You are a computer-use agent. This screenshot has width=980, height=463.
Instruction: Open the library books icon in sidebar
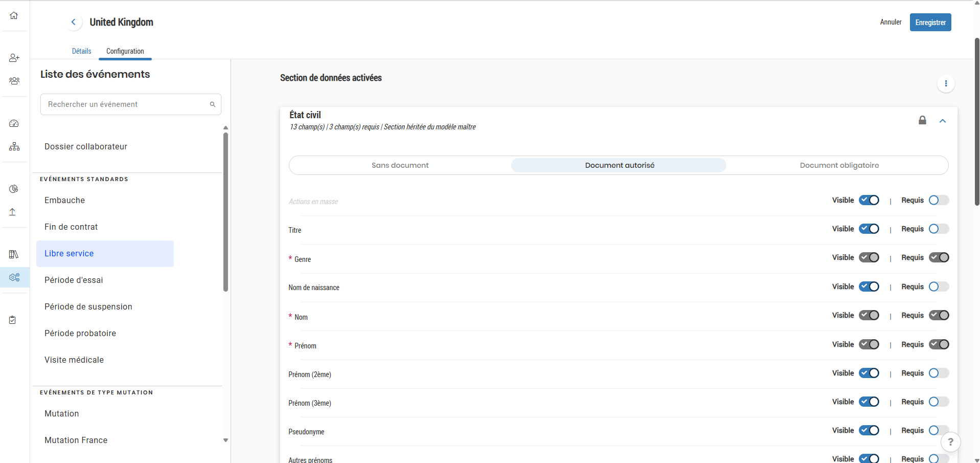[13, 254]
